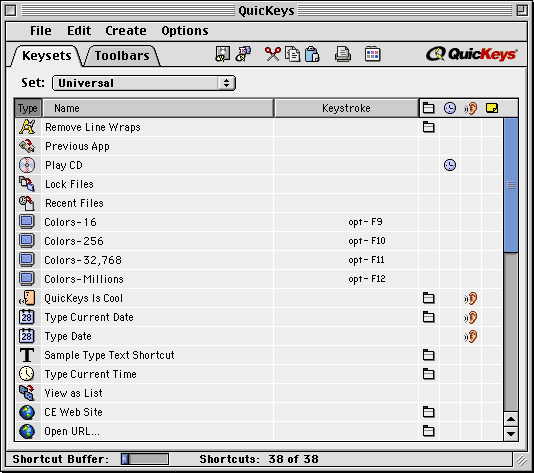Click the globe icon for CE Web Site
534x473 pixels.
(27, 412)
